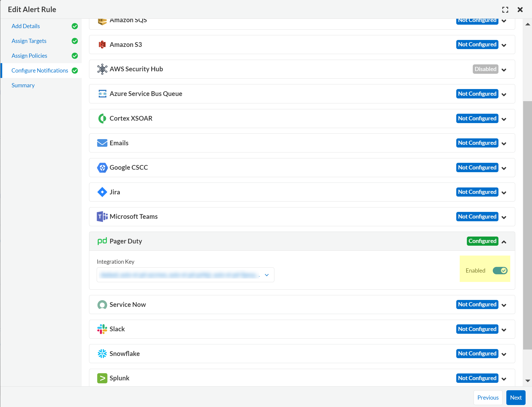This screenshot has height=407, width=532.
Task: Click the Splunk logo icon
Action: 102,378
